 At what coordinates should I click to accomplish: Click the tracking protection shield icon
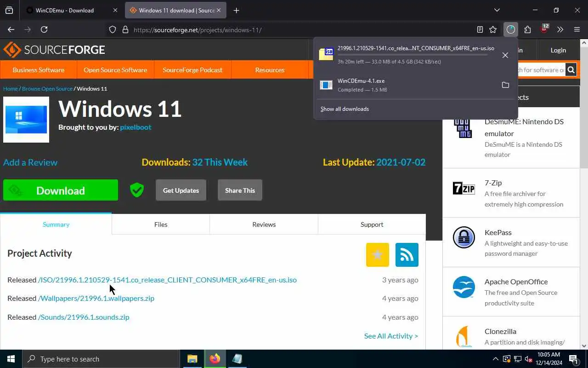[x=113, y=30]
